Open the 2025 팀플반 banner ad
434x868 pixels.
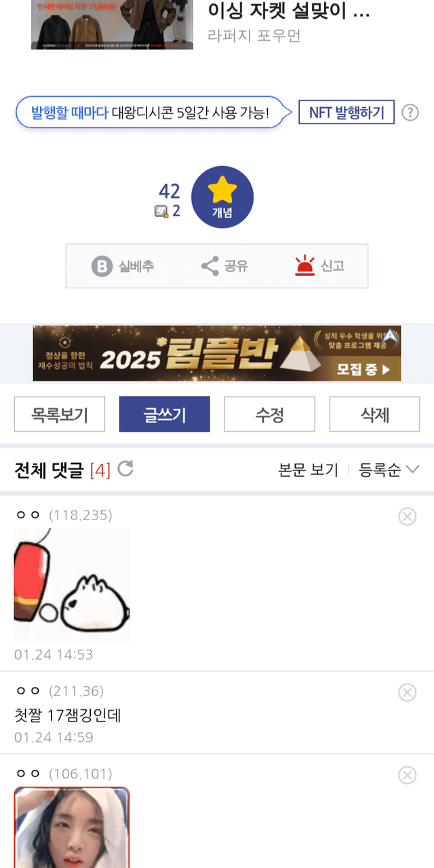[x=217, y=353]
